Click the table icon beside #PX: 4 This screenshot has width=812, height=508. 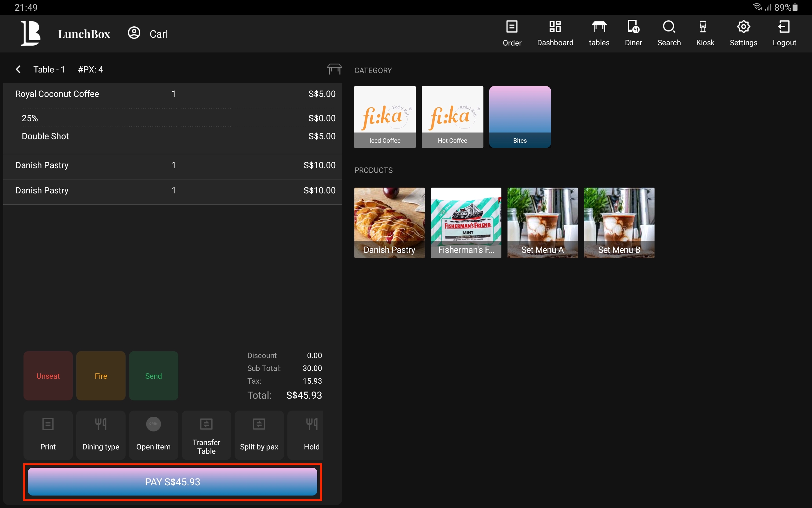[334, 69]
